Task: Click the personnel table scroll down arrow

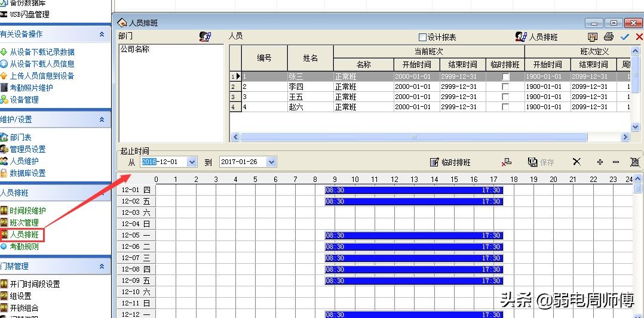Action: 636,127
